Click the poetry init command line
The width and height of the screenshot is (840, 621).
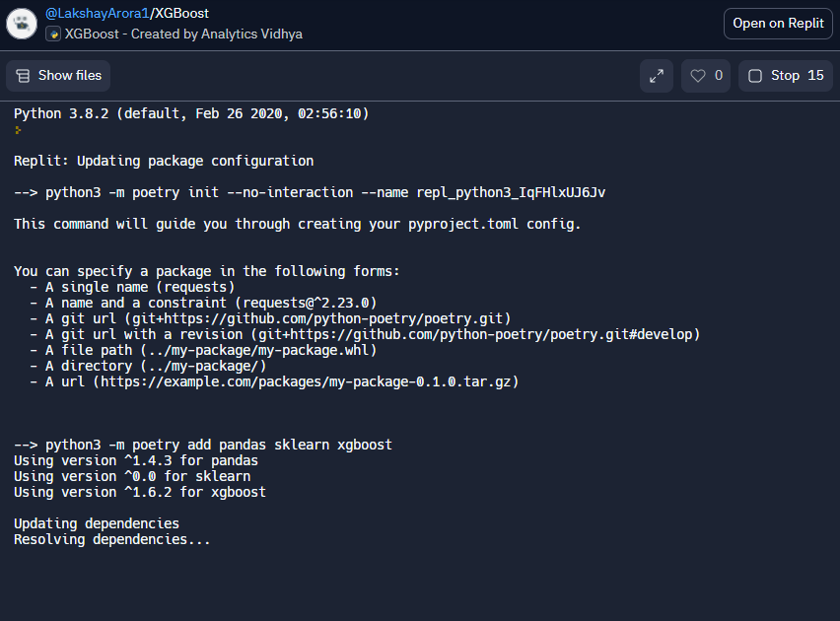310,192
